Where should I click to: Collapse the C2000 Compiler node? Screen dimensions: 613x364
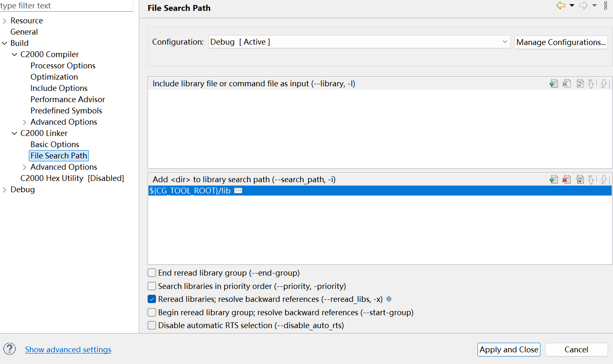pyautogui.click(x=15, y=54)
